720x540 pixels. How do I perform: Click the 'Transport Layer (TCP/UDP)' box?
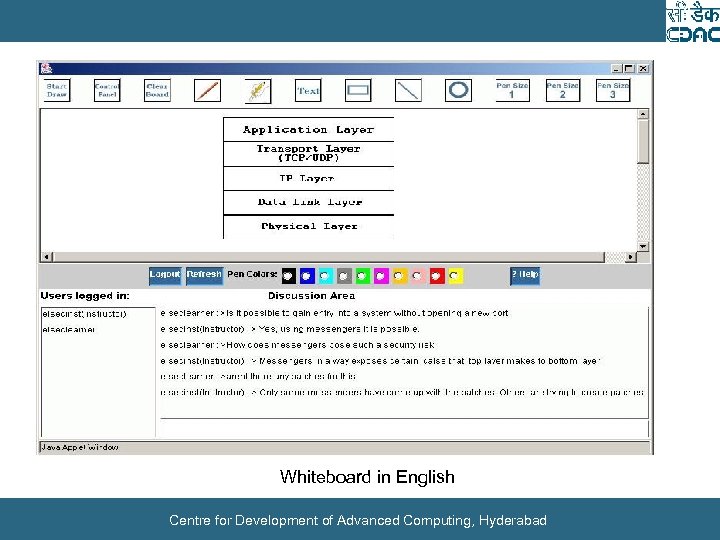tap(309, 153)
